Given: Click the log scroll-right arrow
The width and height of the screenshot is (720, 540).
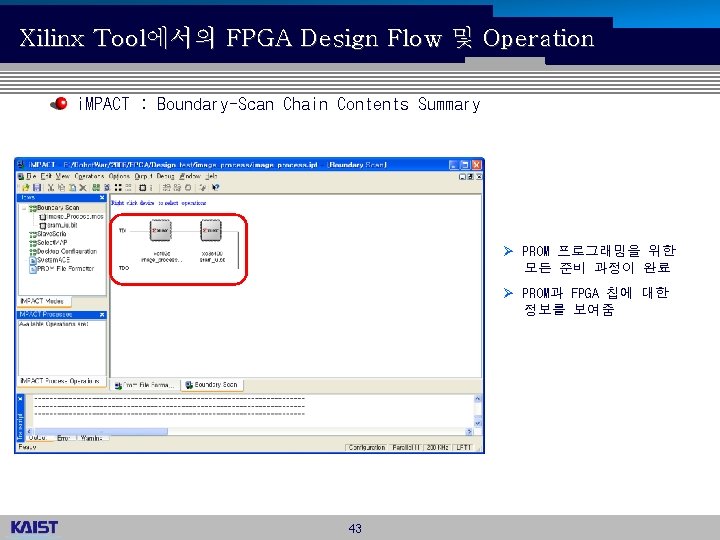Looking at the screenshot, I should pyautogui.click(x=469, y=431).
